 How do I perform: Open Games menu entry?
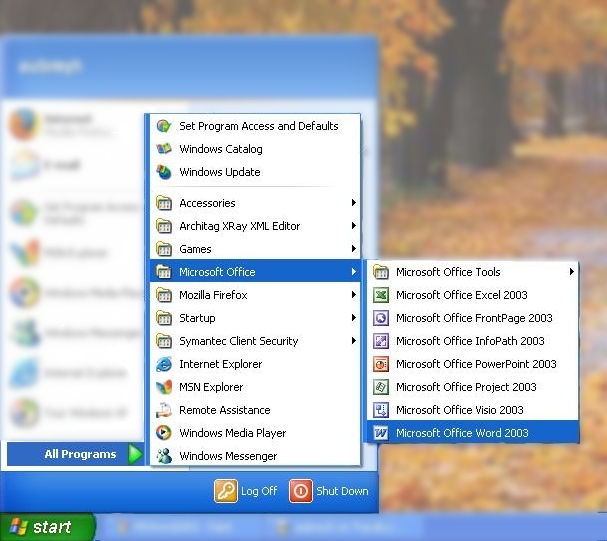(255, 249)
